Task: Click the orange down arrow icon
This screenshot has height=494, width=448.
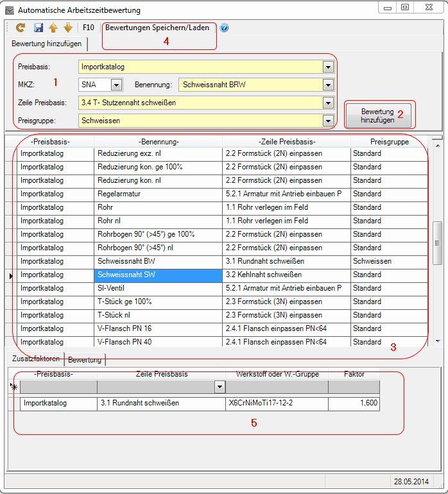Action: [x=67, y=28]
